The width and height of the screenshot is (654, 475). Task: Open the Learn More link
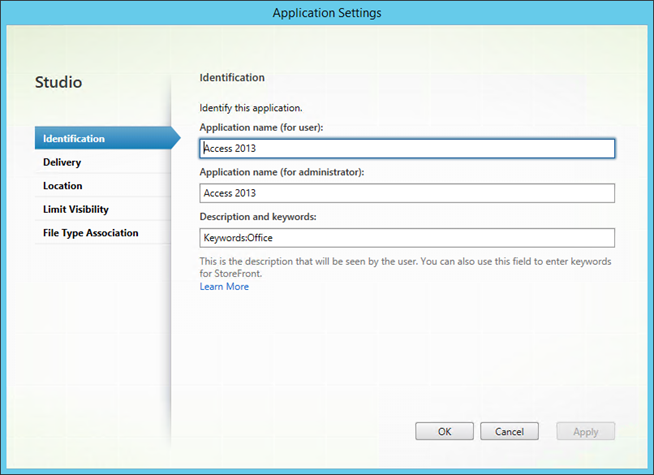click(224, 287)
